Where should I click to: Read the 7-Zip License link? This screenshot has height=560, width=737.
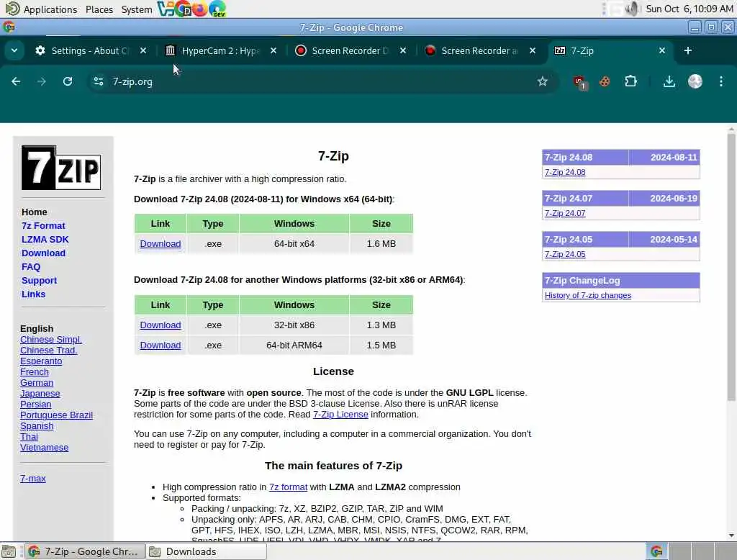[340, 414]
